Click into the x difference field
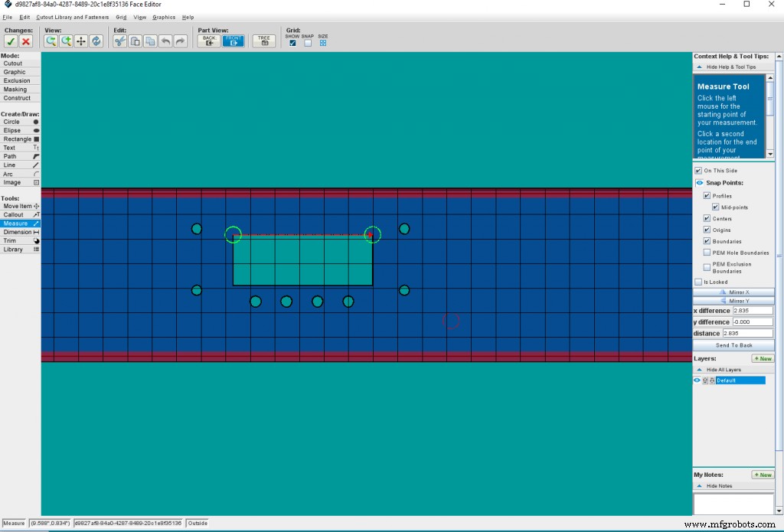 [x=751, y=311]
